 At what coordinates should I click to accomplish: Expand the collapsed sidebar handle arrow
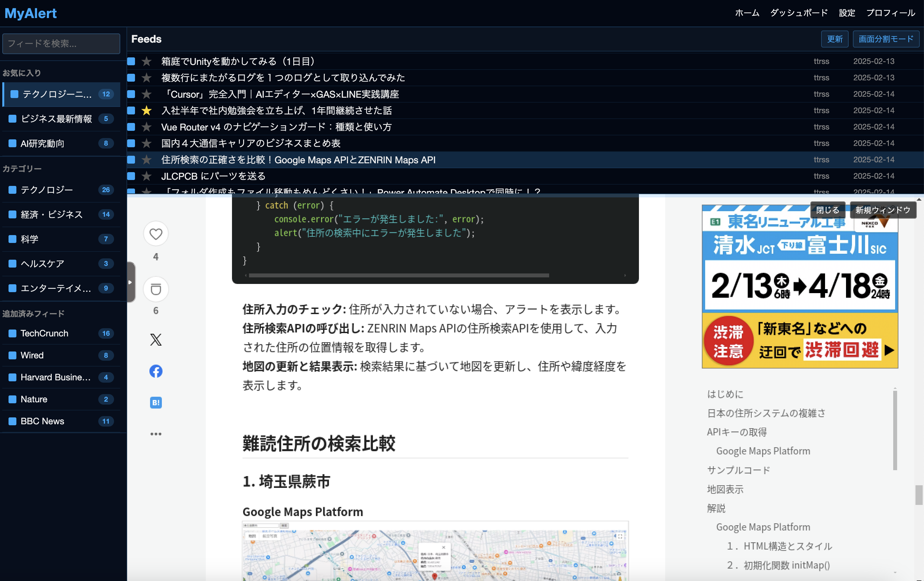coord(130,282)
